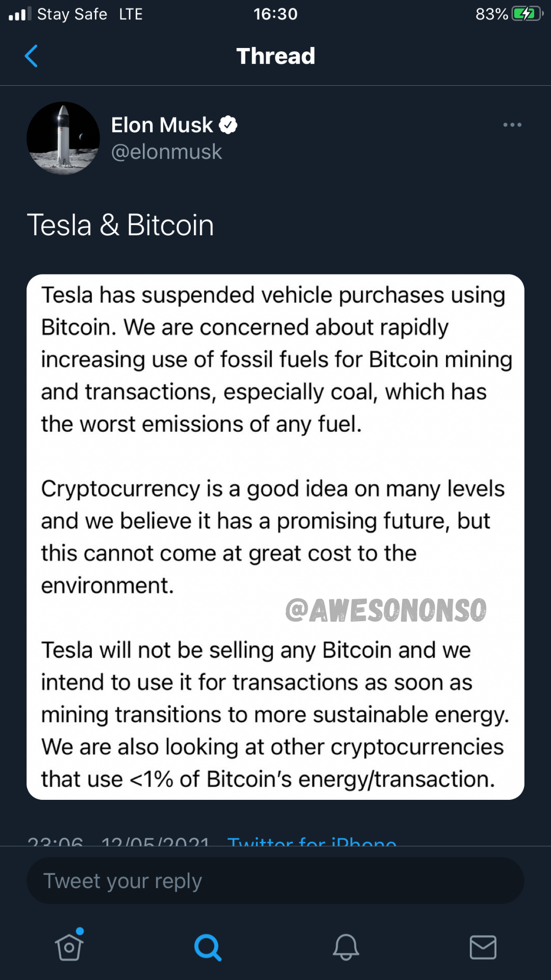Tap the signal strength bars
Screen dimensions: 551x980
click(20, 14)
